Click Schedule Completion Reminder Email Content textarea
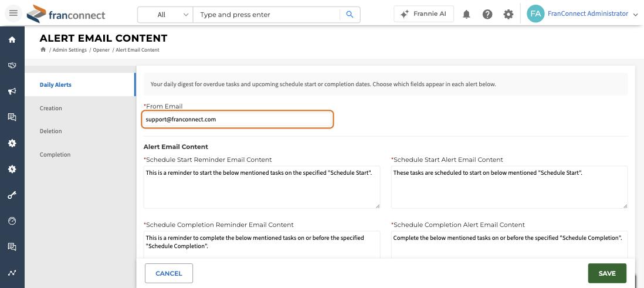The image size is (644, 288). tap(262, 245)
